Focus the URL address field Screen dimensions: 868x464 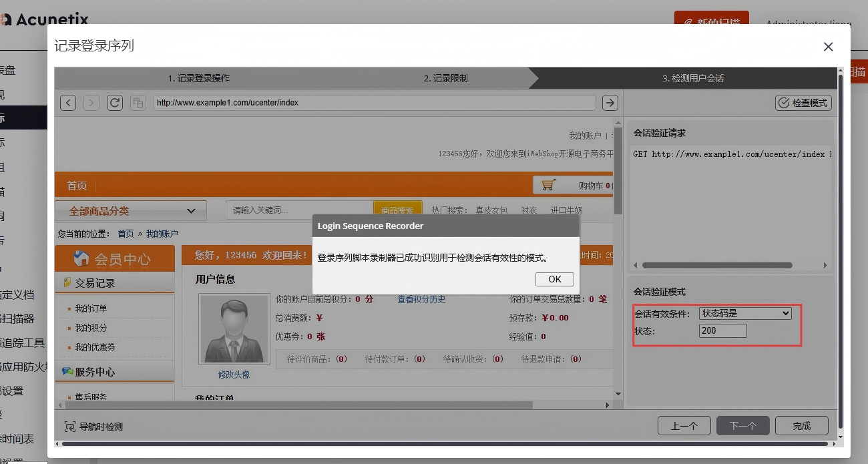coord(375,103)
